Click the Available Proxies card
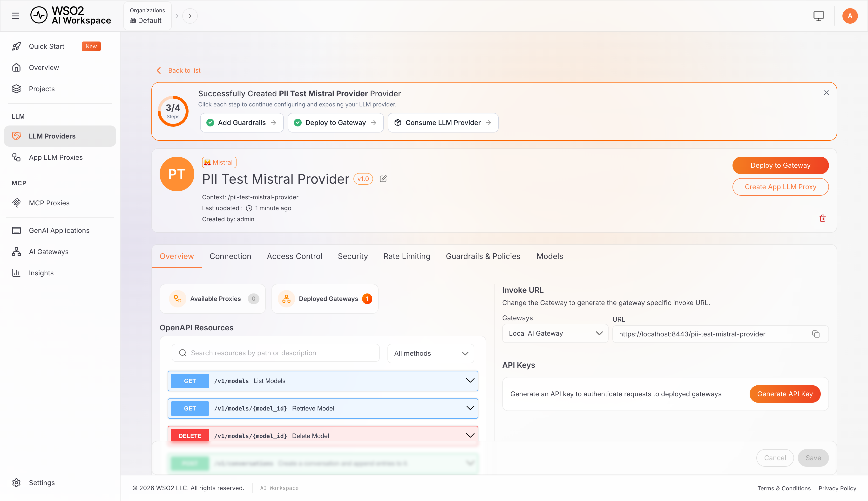This screenshot has height=501, width=868. [x=212, y=299]
